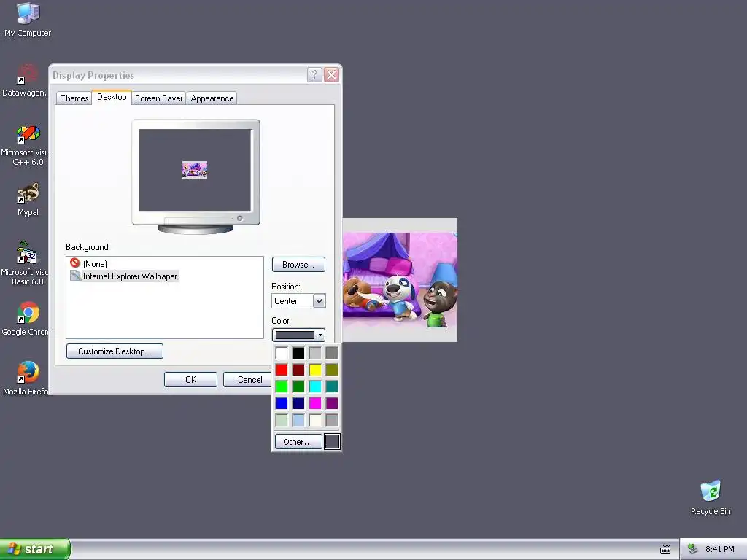747x560 pixels.
Task: Pick the light gray swatch in top row
Action: pyautogui.click(x=315, y=353)
